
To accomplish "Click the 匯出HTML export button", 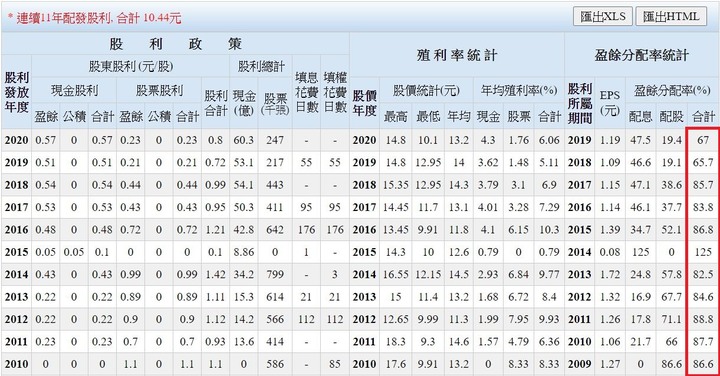I will pyautogui.click(x=671, y=17).
